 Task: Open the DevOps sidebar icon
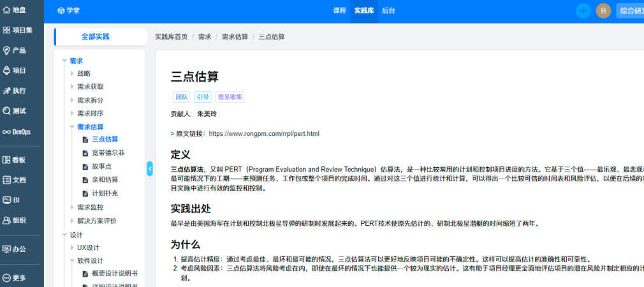pos(7,131)
